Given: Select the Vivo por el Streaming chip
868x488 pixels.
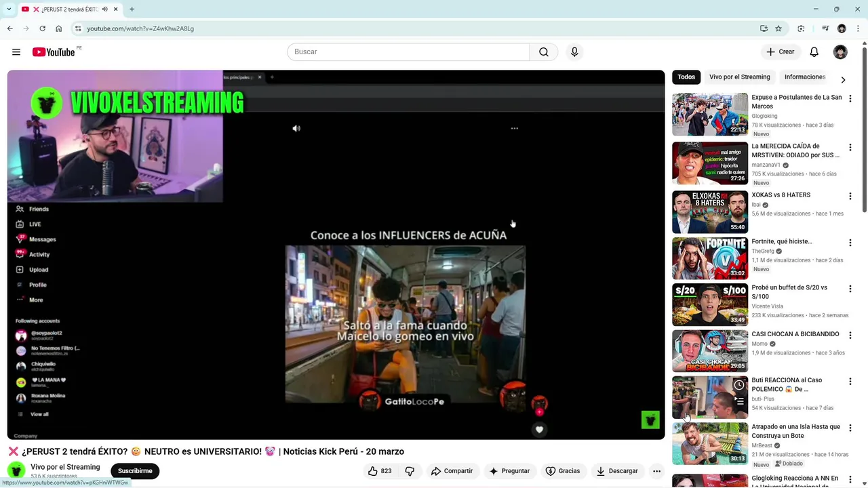Looking at the screenshot, I should [x=740, y=77].
